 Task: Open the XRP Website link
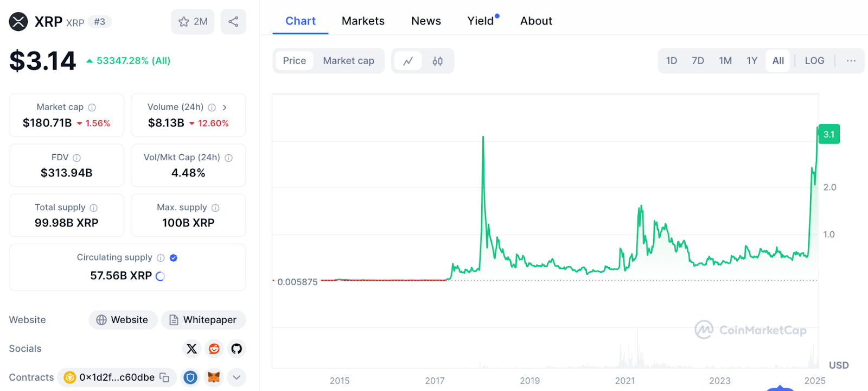123,320
